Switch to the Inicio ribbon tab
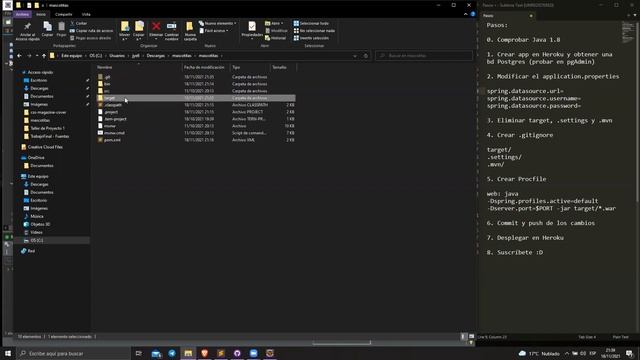640x360 pixels. point(41,14)
